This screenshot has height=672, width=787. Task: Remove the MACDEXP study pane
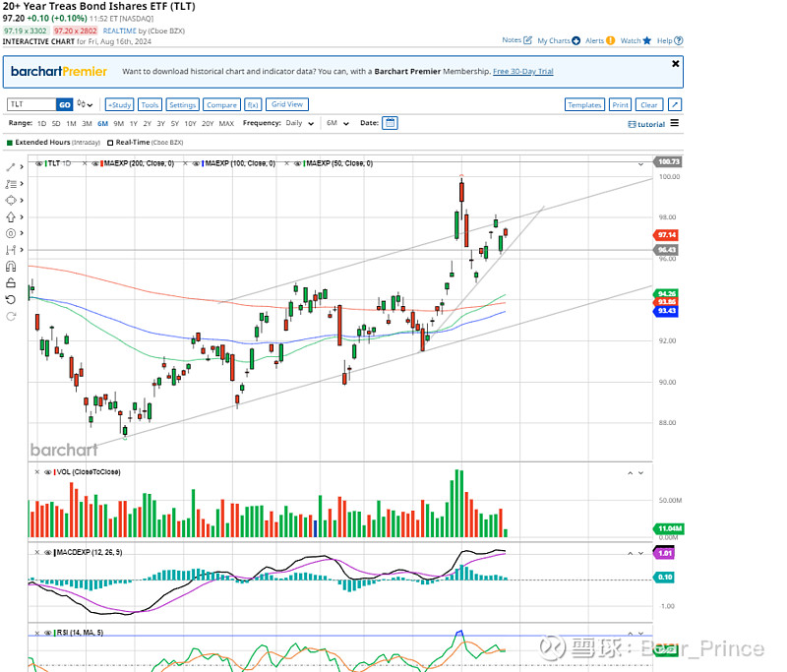(x=37, y=552)
